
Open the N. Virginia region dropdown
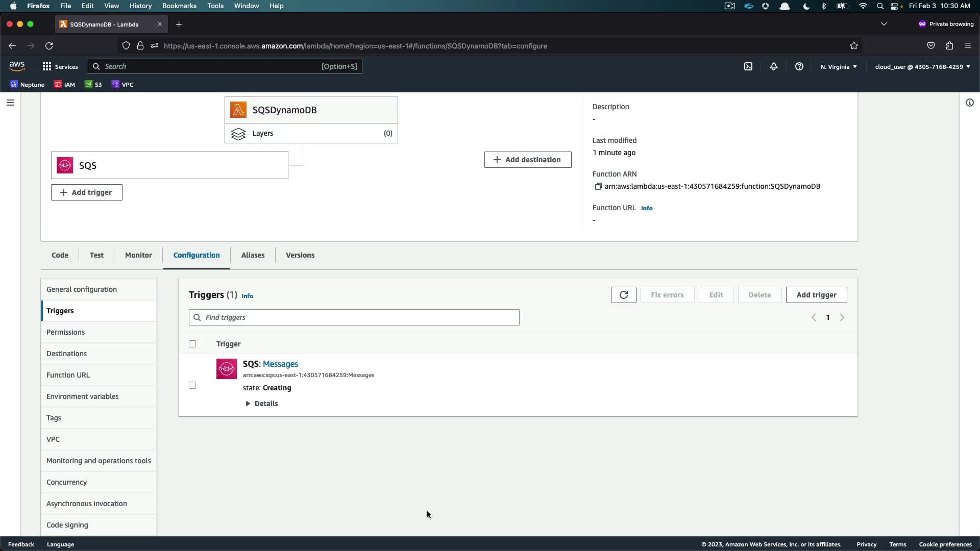pyautogui.click(x=839, y=67)
